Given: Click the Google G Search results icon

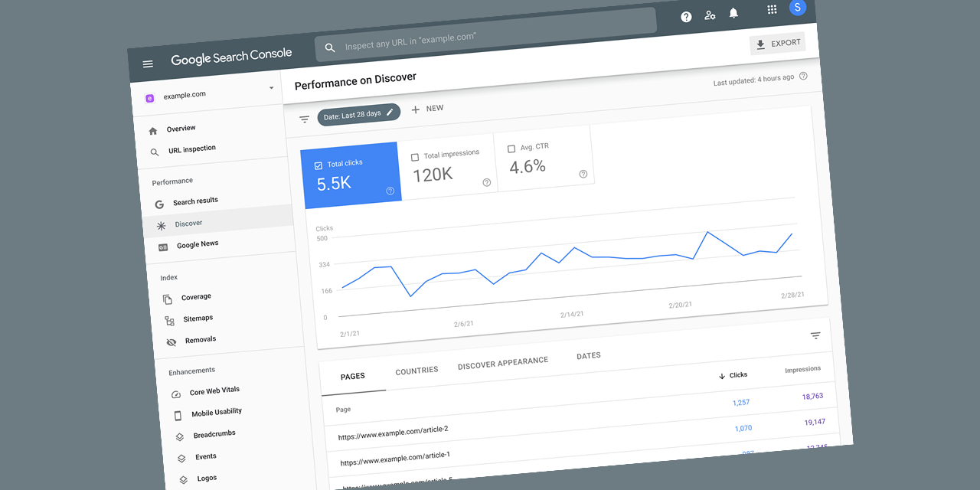Looking at the screenshot, I should click(x=159, y=204).
